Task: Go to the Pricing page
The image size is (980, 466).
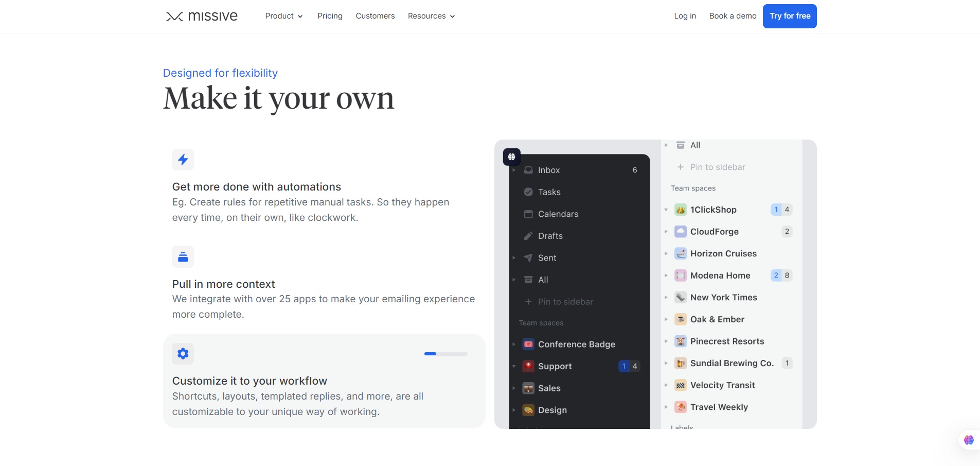Action: pos(330,16)
